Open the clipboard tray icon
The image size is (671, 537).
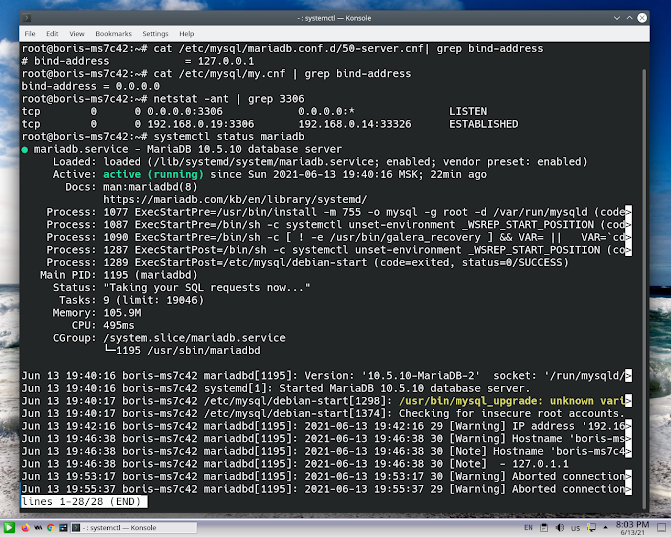[x=543, y=528]
